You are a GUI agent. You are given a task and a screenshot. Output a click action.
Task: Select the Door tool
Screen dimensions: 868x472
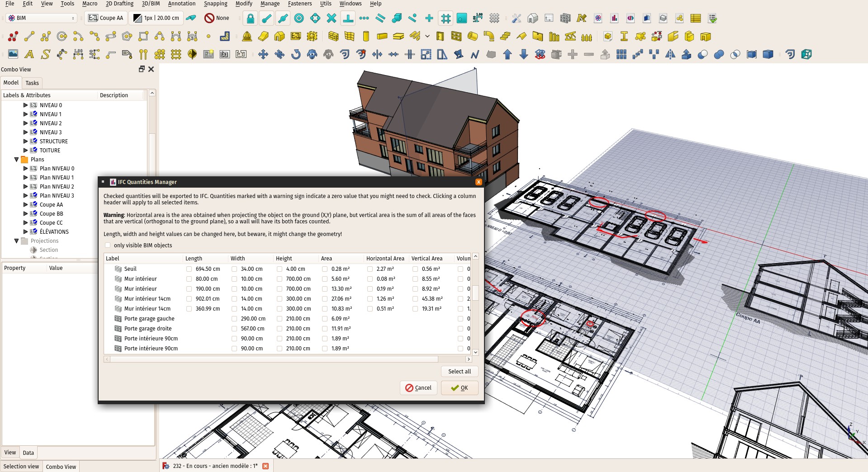[440, 37]
